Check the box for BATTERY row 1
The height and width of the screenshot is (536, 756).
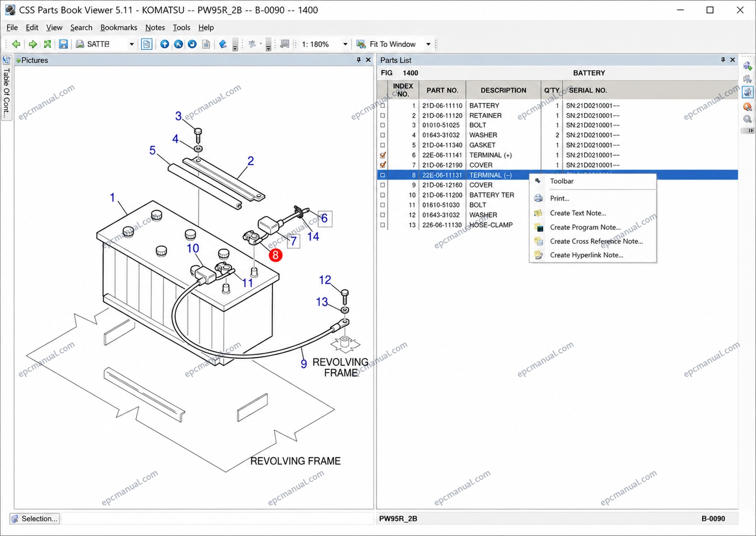[x=383, y=105]
